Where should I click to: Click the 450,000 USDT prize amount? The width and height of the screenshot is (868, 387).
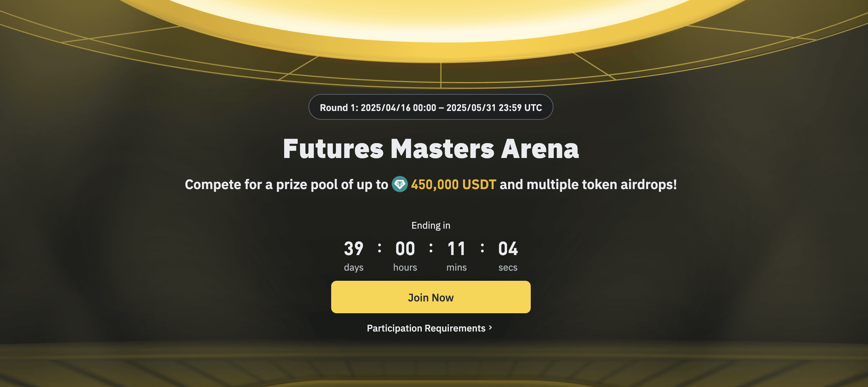click(x=453, y=185)
